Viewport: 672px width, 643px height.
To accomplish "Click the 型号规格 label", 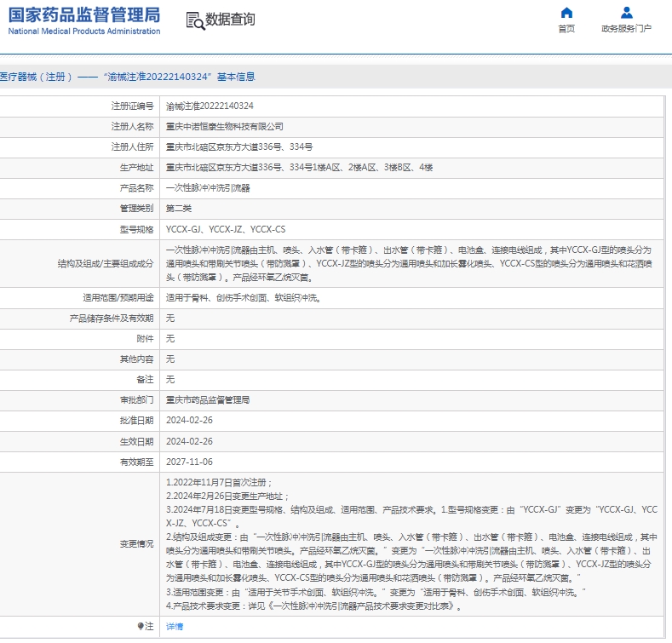I will point(136,229).
